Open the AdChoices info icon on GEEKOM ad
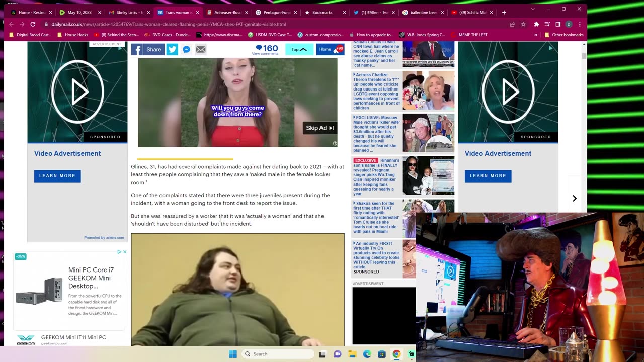The height and width of the screenshot is (362, 644). point(119,252)
